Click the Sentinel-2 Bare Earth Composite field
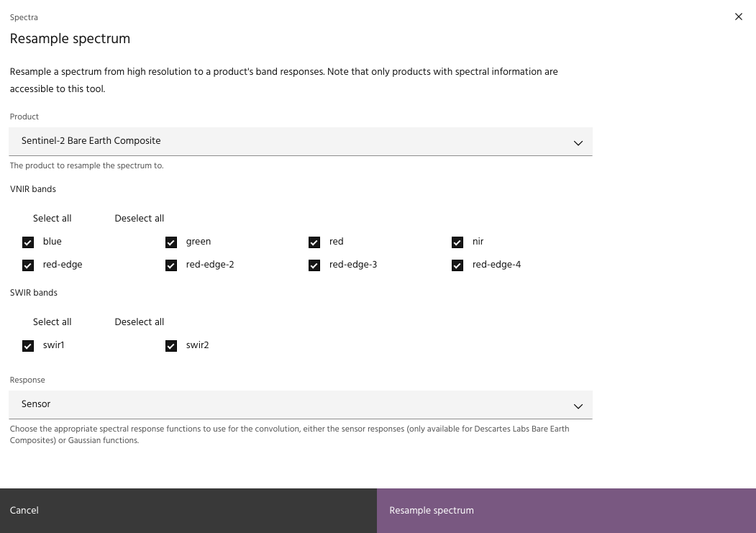756x533 pixels. click(x=288, y=141)
